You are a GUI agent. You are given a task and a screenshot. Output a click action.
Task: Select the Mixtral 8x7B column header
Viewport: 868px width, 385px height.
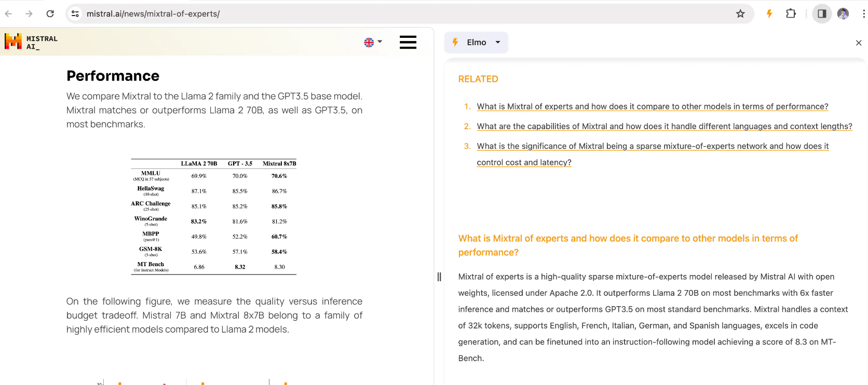279,163
